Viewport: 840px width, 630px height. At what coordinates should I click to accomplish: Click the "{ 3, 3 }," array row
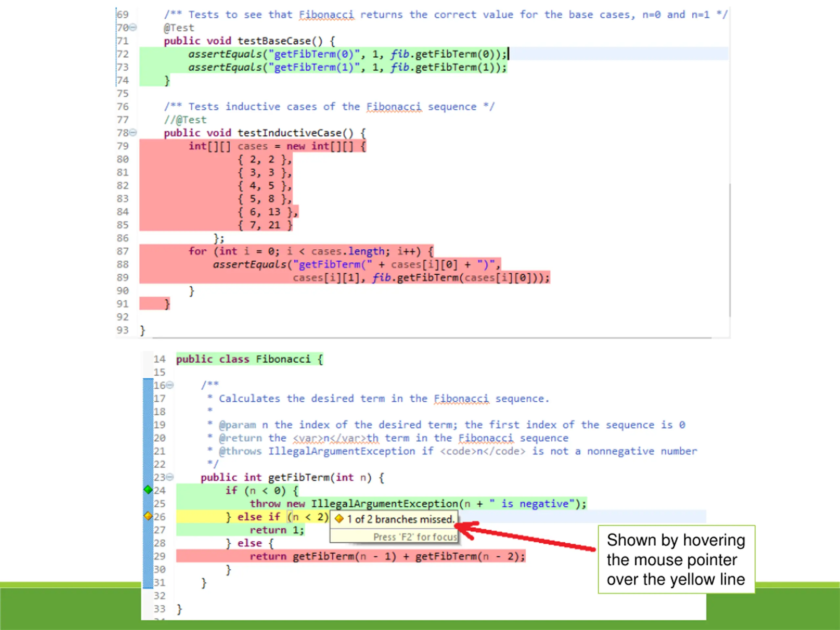[265, 172]
